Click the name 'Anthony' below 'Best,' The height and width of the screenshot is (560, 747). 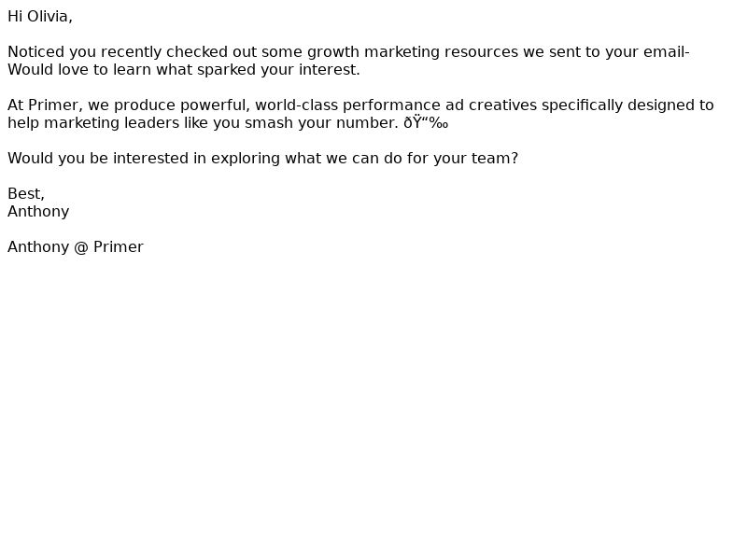38,212
